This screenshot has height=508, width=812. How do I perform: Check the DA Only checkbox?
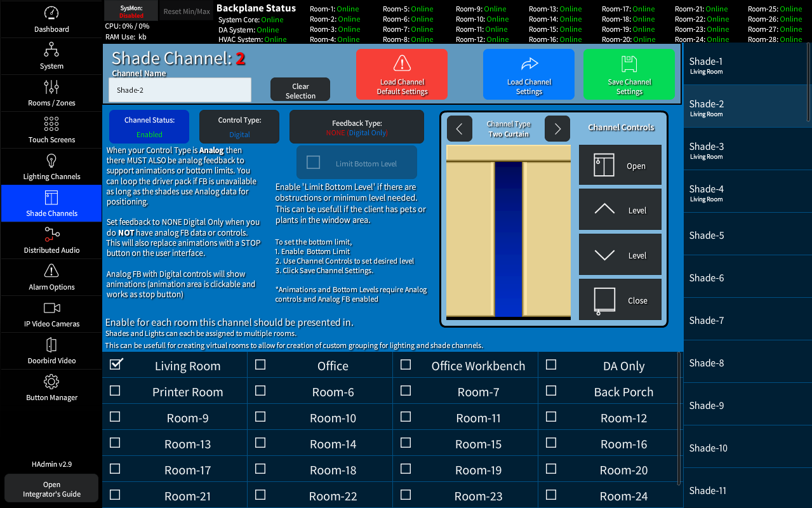click(551, 364)
